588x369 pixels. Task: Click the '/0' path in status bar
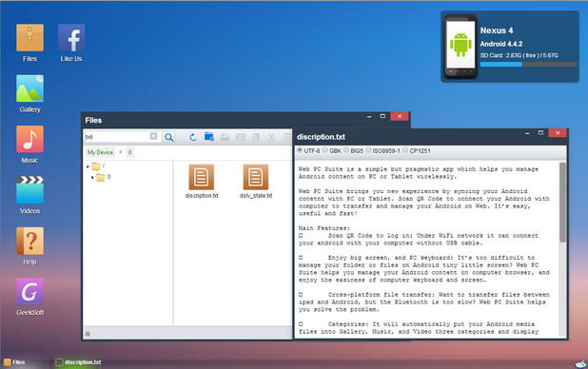click(x=87, y=334)
